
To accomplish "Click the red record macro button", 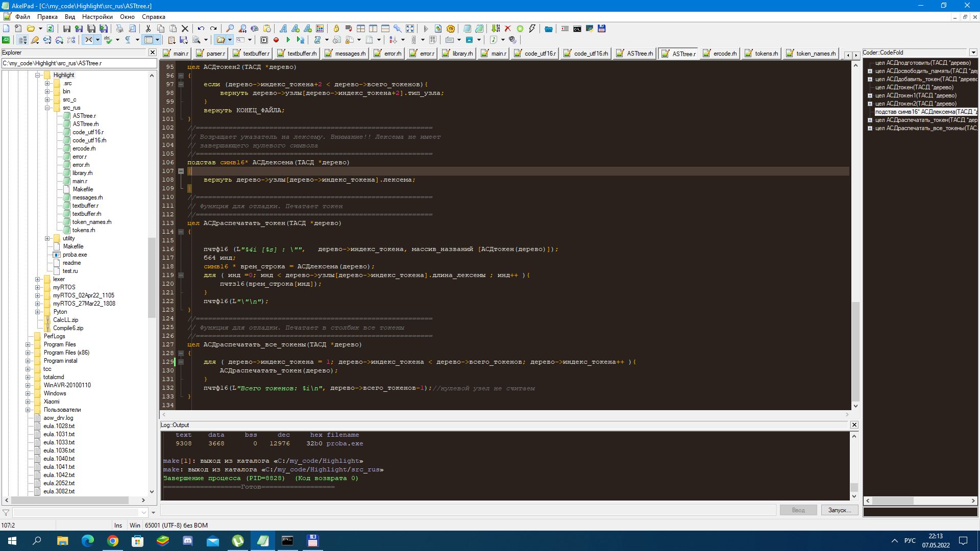I will coord(276,40).
